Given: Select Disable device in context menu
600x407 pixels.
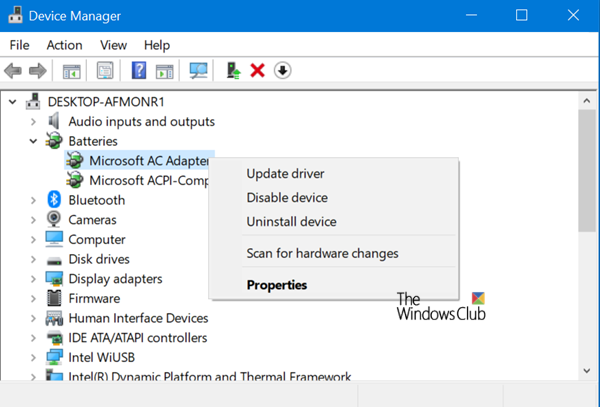Looking at the screenshot, I should [x=287, y=198].
